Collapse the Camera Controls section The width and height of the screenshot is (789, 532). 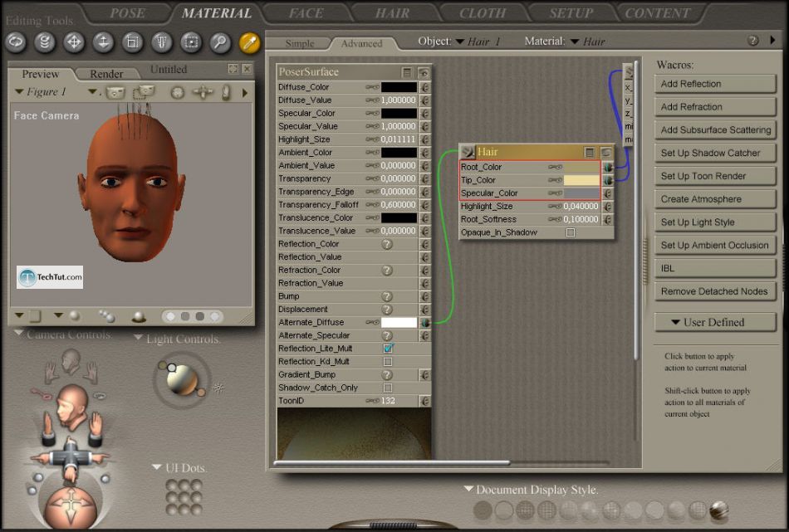(18, 334)
